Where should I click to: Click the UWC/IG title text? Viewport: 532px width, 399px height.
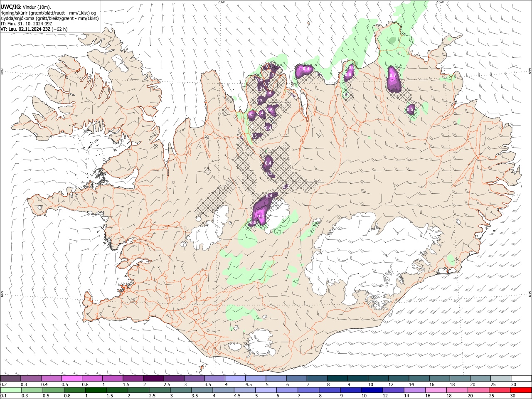point(10,7)
